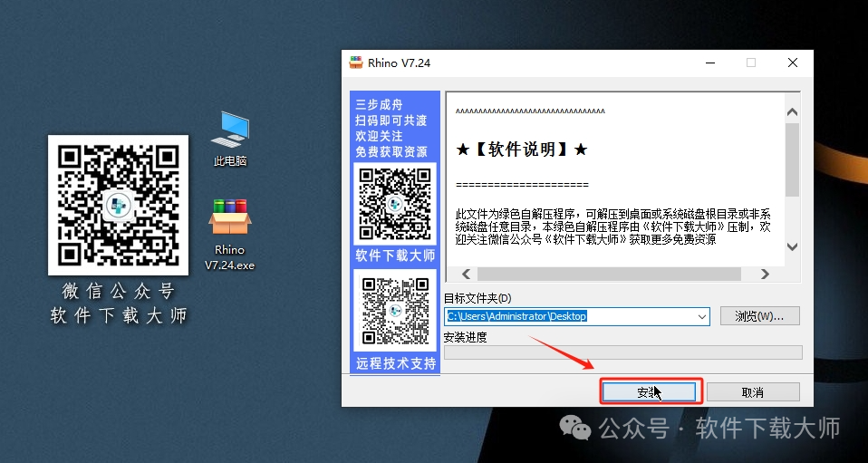Click the 安装进度 progress bar
Screen dimensions: 868x463
pos(622,352)
